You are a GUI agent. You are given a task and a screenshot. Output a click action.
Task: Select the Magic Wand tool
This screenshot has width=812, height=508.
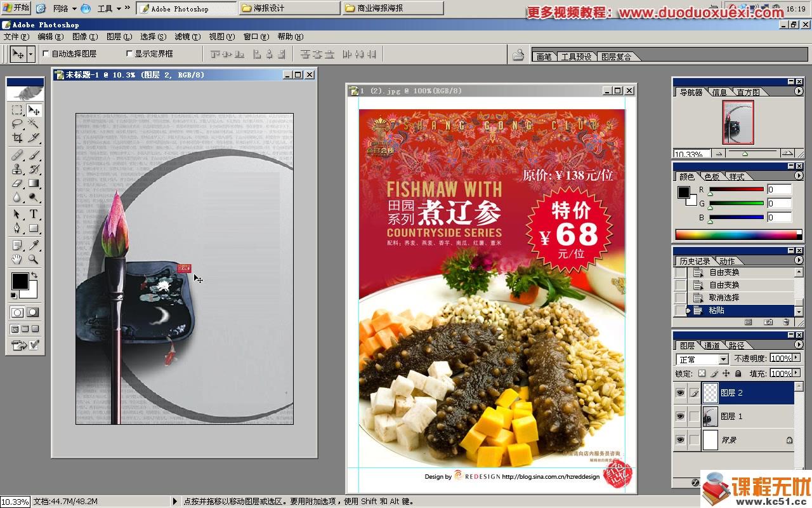tap(34, 124)
